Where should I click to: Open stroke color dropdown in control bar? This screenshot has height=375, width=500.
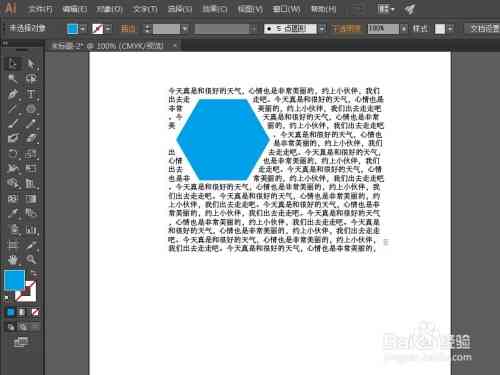point(108,29)
